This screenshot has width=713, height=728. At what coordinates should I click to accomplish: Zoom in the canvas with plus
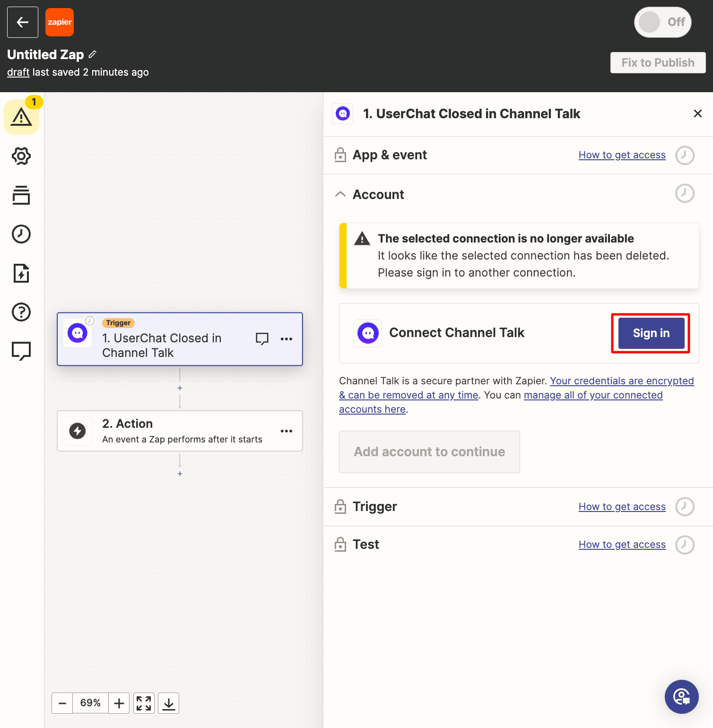point(119,703)
